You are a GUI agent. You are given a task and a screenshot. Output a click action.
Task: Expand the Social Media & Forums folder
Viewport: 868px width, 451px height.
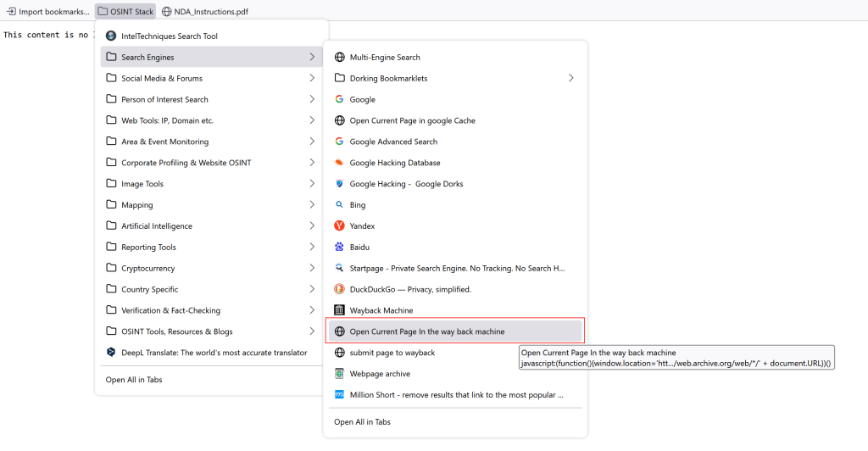(211, 78)
